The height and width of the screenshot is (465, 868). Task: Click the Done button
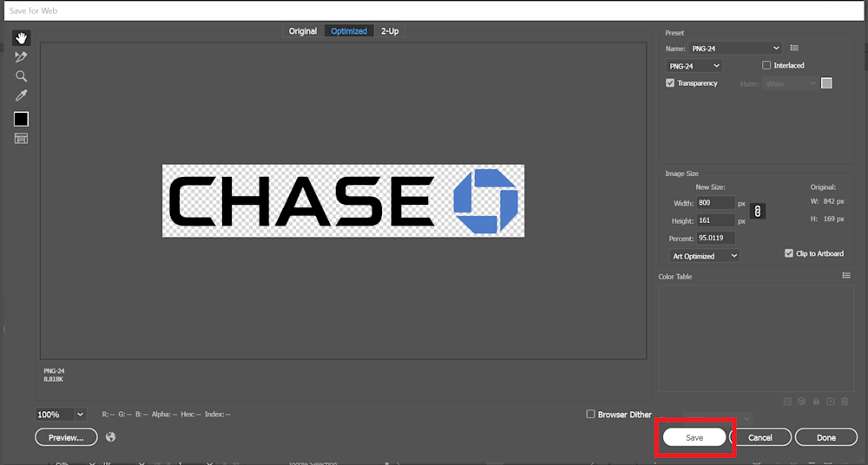(826, 437)
